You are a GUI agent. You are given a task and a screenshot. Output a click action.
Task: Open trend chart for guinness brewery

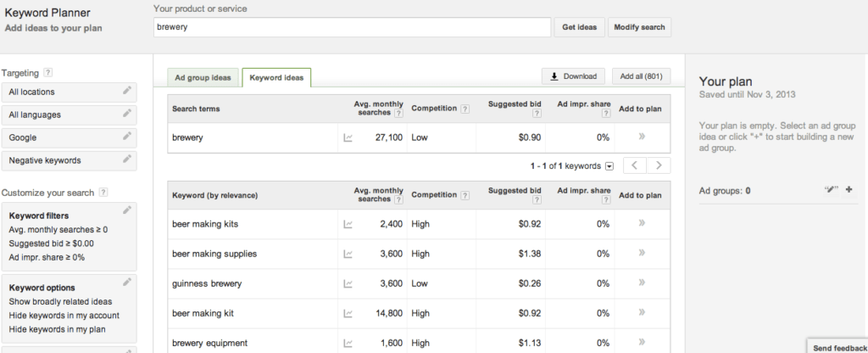point(348,283)
